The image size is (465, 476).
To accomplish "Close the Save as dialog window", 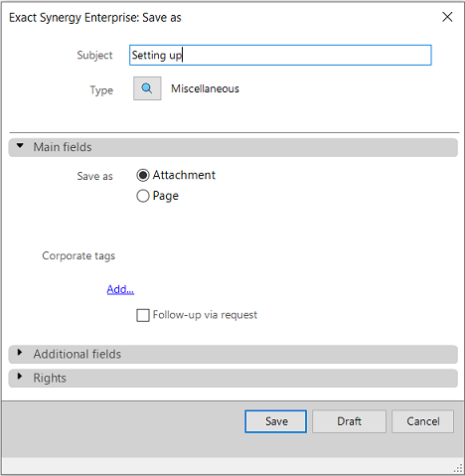I will [447, 17].
